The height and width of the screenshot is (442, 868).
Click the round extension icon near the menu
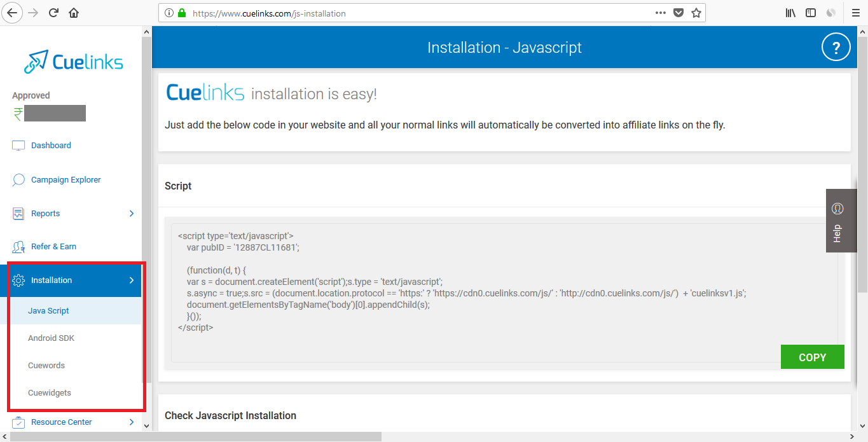[x=830, y=13]
